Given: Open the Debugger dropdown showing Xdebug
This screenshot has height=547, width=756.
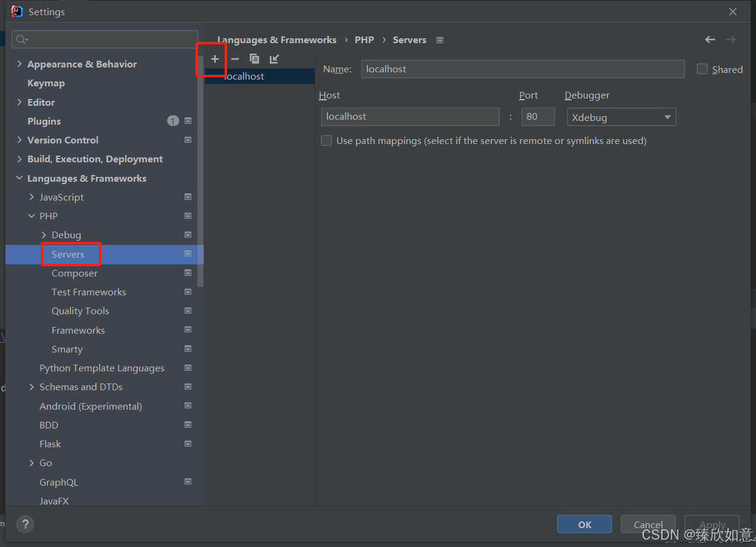Looking at the screenshot, I should (x=621, y=117).
